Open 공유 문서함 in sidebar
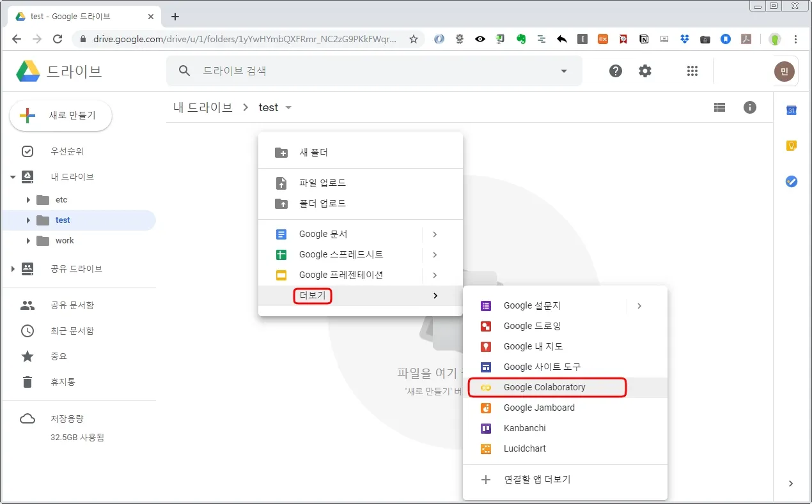Screen dimensions: 812x504 (78, 305)
